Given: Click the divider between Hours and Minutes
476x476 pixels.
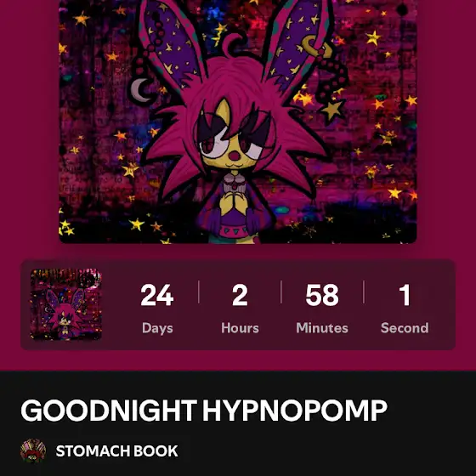Looking at the screenshot, I should coord(281,292).
